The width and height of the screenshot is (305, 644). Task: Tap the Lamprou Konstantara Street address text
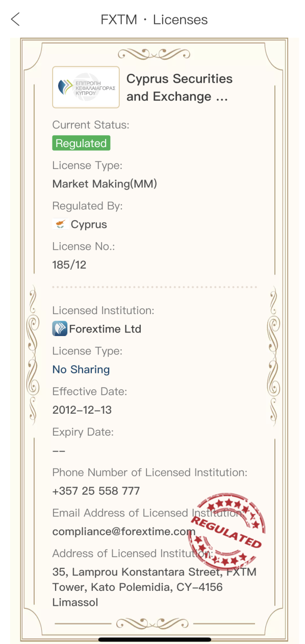tap(155, 587)
